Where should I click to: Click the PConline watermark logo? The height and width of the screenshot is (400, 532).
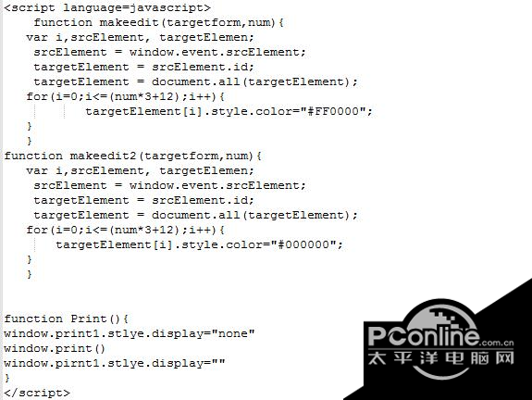pyautogui.click(x=440, y=339)
